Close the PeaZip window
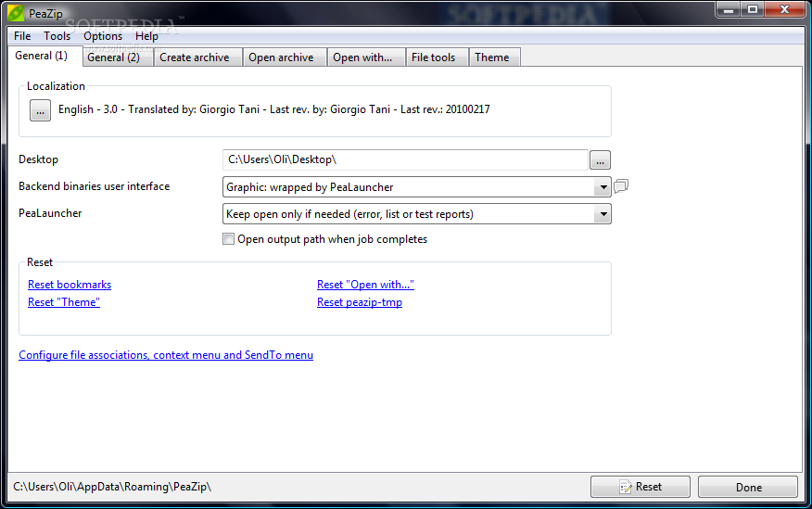Image resolution: width=812 pixels, height=509 pixels. click(784, 10)
